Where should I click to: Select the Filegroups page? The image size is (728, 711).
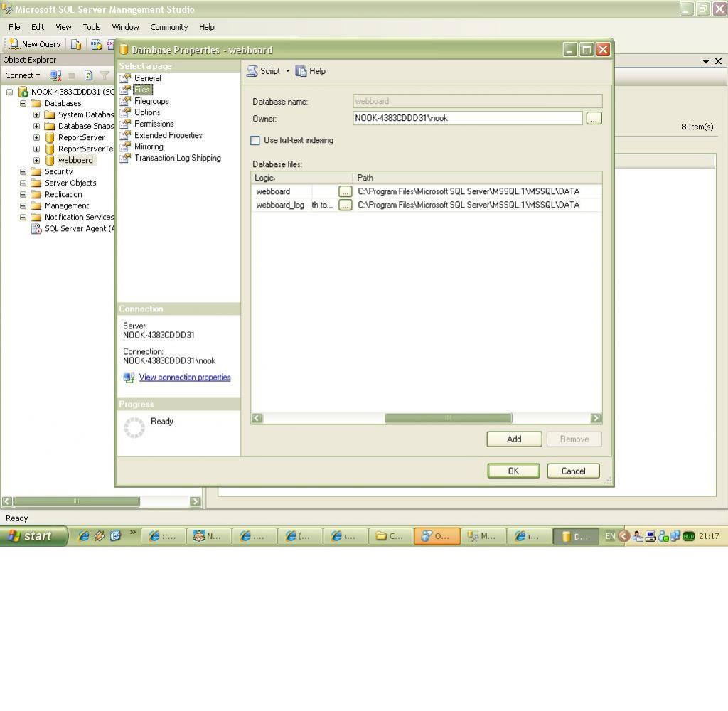pos(151,101)
